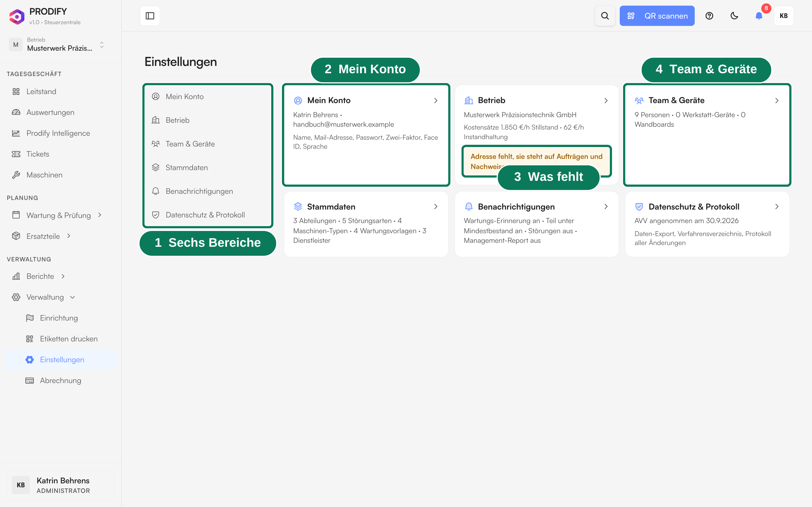Viewport: 812px width, 507px height.
Task: Open the Datenschutz & Protokoll card
Action: [707, 224]
